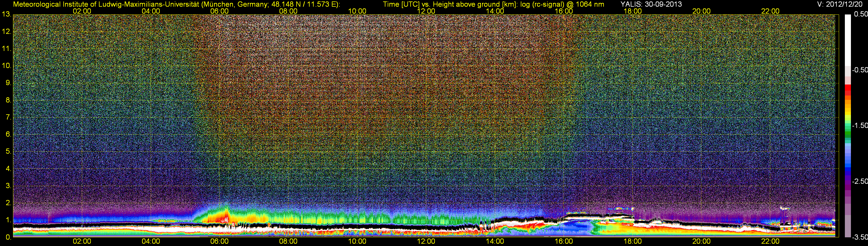Click the 02:00 label on the bottom time axis
This screenshot has height=246, width=868.
point(82,241)
